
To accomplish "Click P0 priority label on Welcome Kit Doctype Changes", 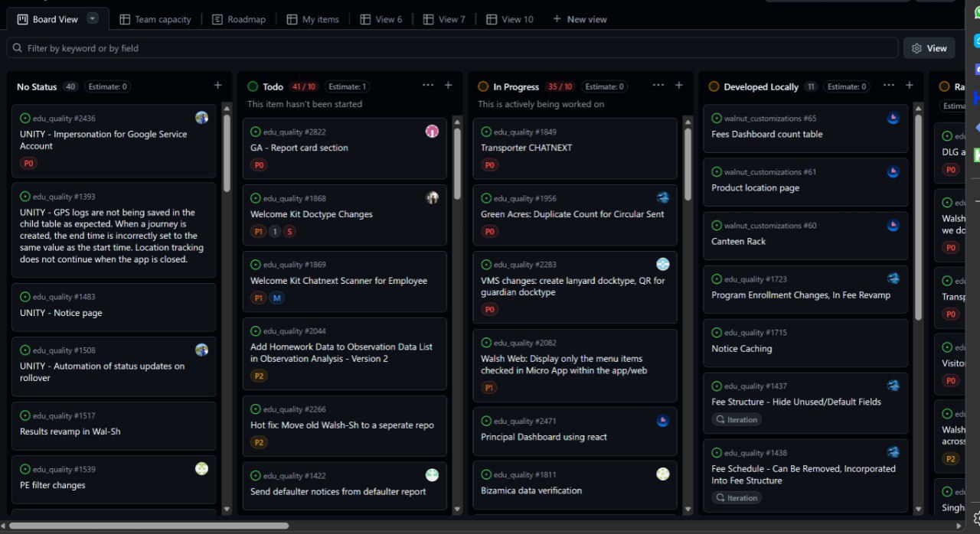I will [x=259, y=232].
